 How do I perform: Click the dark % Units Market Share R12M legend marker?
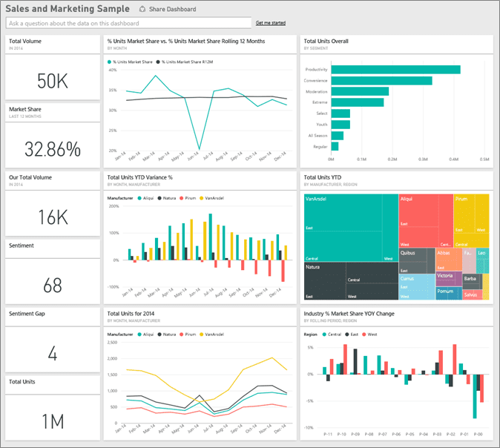[x=157, y=62]
